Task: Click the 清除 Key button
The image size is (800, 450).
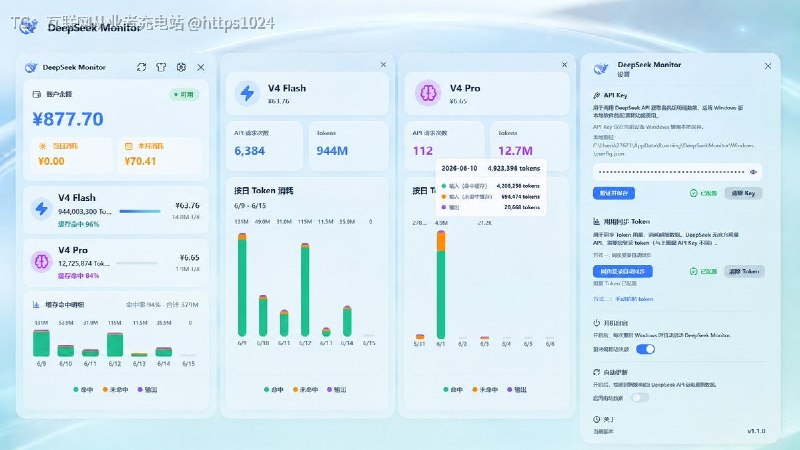Action: tap(743, 193)
